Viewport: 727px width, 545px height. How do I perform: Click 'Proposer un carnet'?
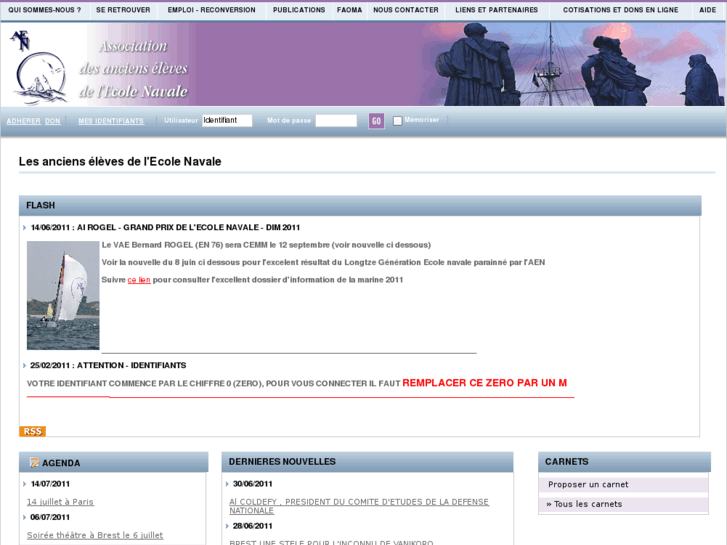(588, 485)
